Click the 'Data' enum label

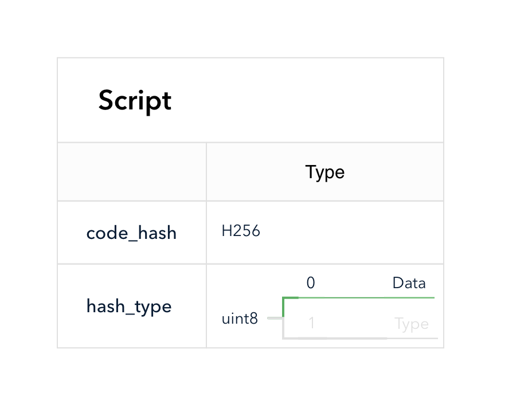pos(409,283)
